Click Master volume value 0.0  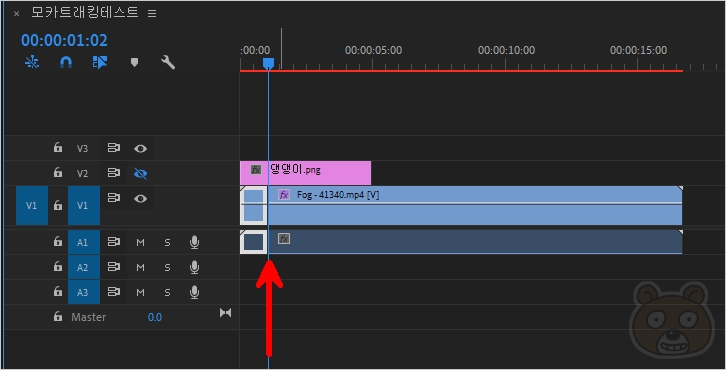(x=155, y=317)
